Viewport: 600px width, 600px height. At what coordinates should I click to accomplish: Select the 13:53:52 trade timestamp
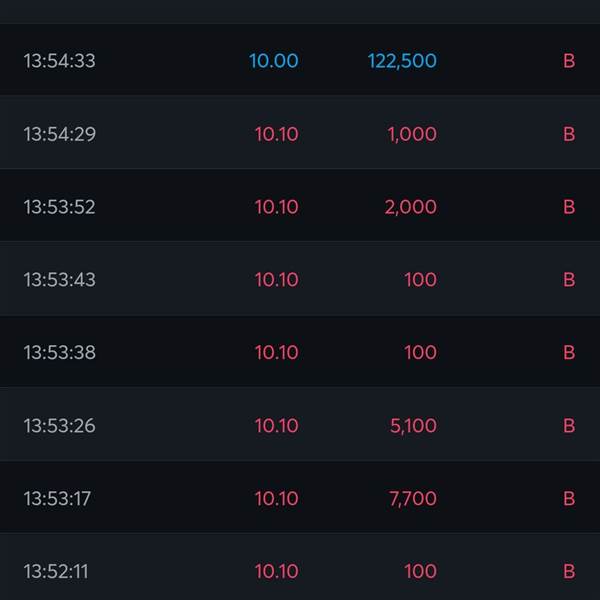tap(60, 207)
